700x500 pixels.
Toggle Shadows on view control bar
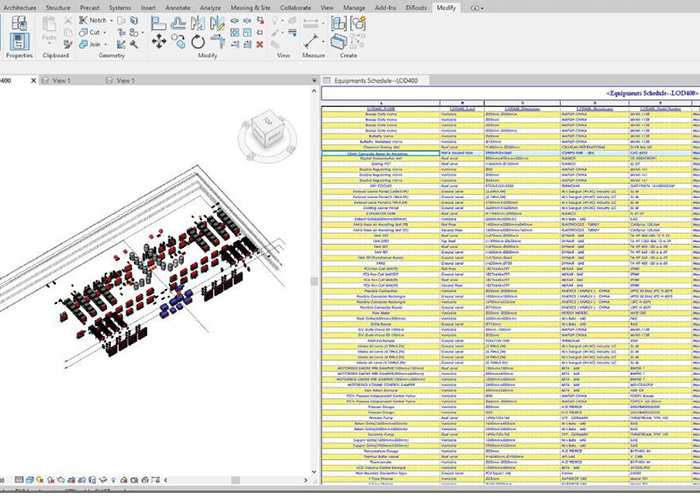51,480
